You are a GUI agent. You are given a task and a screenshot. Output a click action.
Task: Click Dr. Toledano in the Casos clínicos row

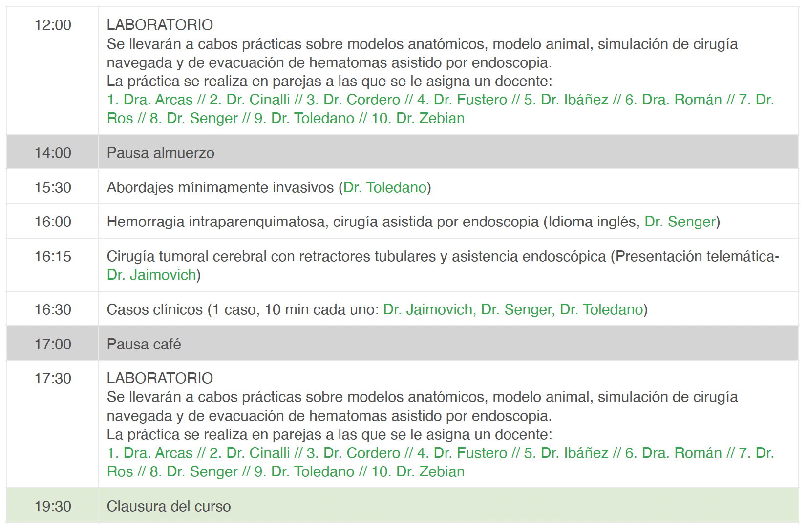601,309
